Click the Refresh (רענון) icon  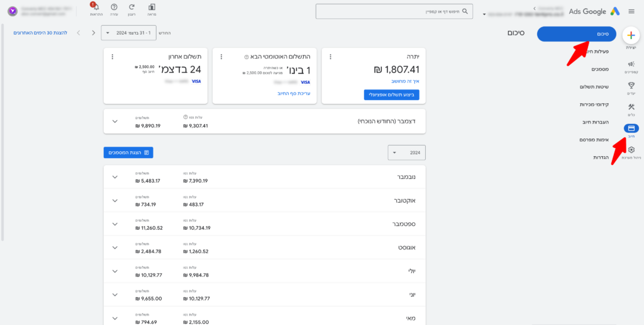point(131,8)
